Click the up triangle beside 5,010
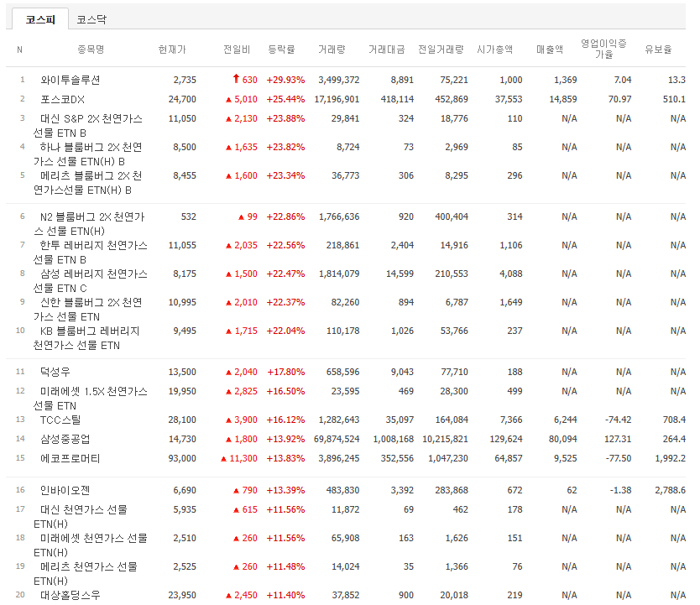This screenshot has height=605, width=700. click(228, 100)
